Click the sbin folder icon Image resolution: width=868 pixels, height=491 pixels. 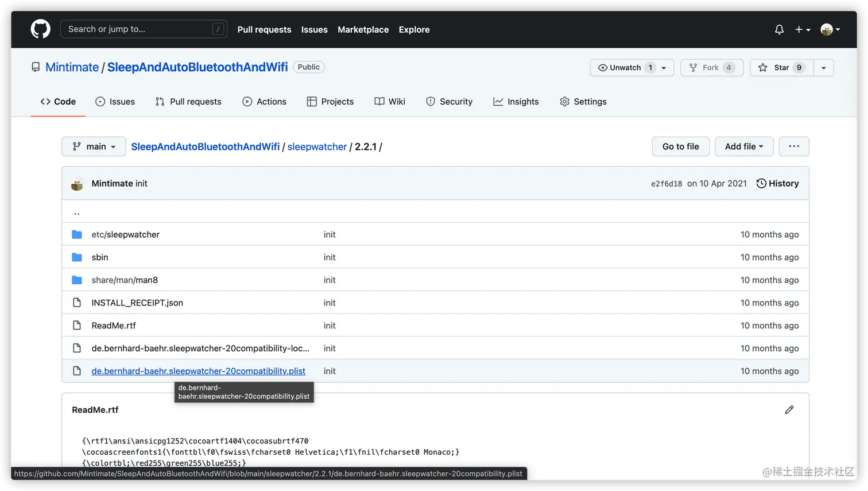tap(77, 257)
